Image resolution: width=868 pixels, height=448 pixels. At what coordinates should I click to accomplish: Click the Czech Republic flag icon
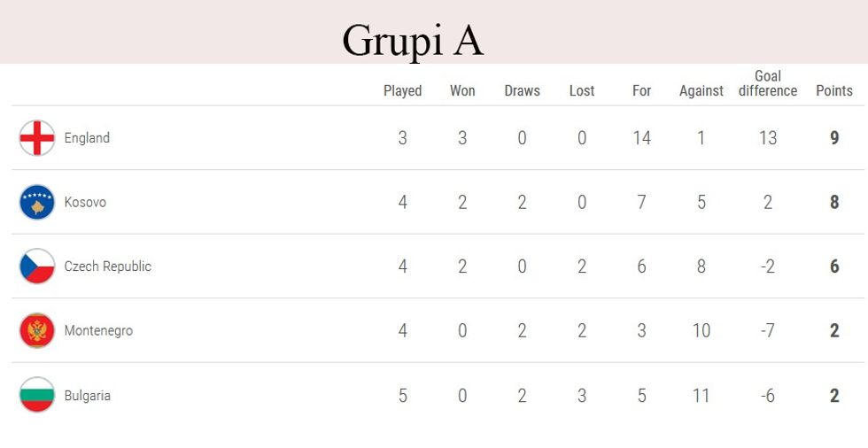tap(37, 266)
